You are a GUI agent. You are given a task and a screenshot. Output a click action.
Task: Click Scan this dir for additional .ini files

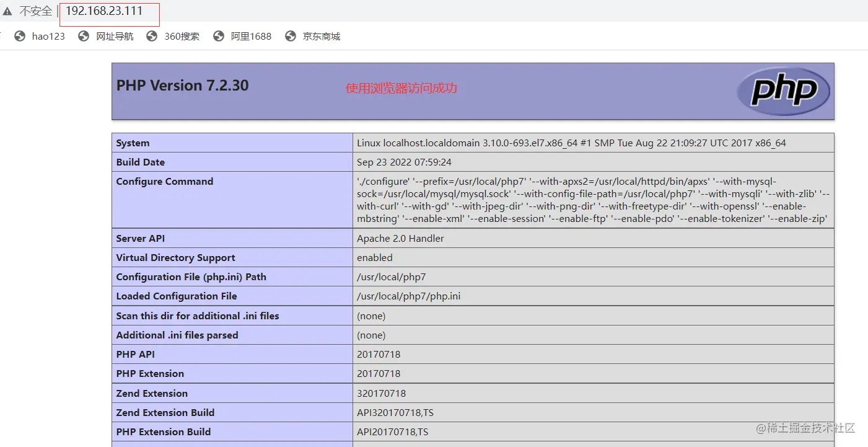tap(198, 316)
